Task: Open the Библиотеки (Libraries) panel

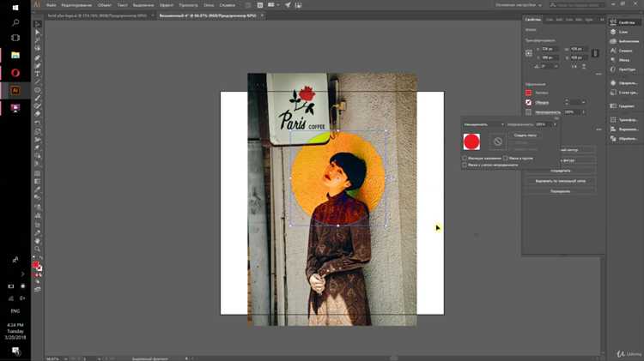Action: 624,41
